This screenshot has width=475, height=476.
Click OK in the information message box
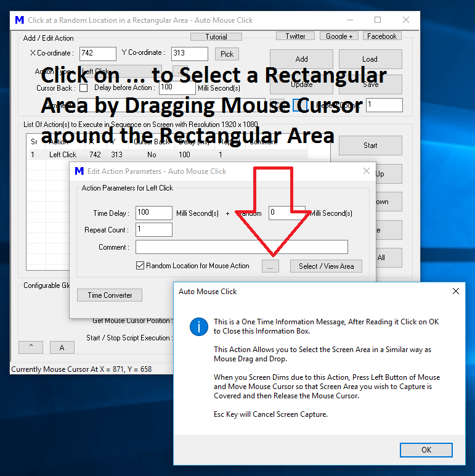click(426, 449)
